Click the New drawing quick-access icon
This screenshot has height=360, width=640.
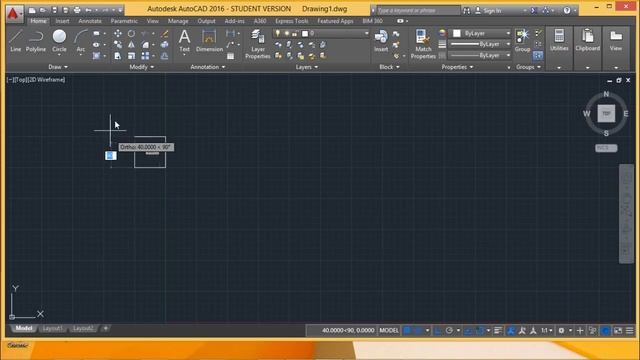point(32,10)
